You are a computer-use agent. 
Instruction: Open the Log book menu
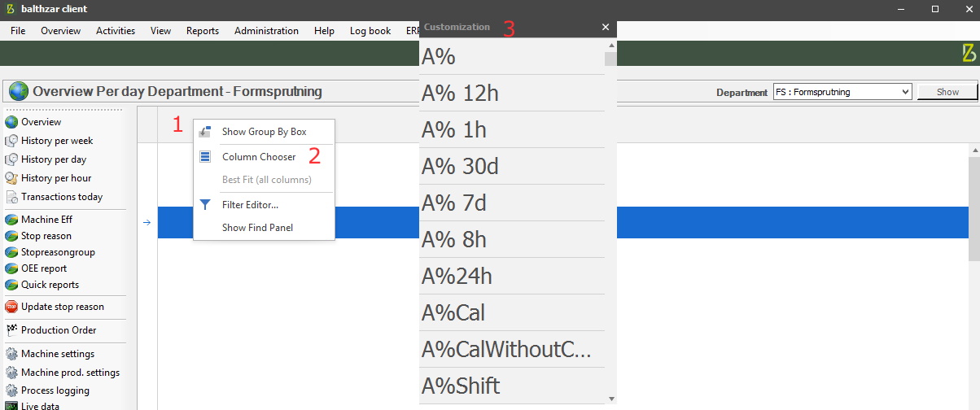pyautogui.click(x=370, y=31)
